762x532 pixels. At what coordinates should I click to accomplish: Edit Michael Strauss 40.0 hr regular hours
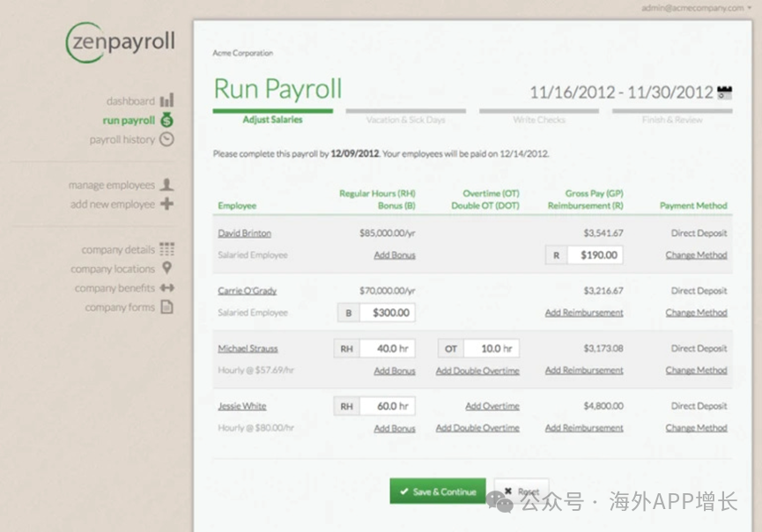tap(388, 348)
